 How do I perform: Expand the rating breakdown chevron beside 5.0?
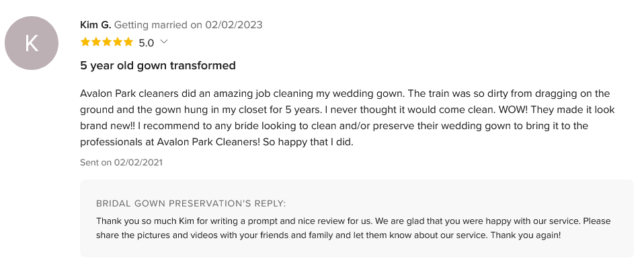tap(163, 42)
